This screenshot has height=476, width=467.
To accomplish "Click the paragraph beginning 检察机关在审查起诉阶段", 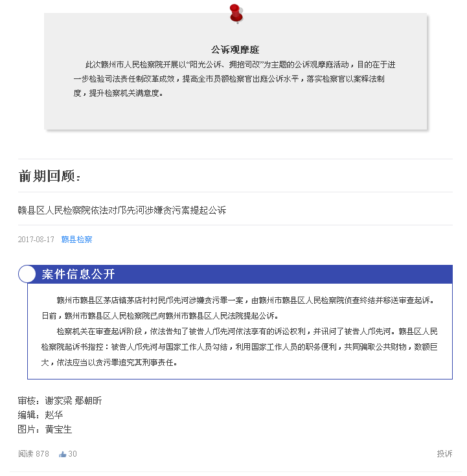I will tap(239, 347).
